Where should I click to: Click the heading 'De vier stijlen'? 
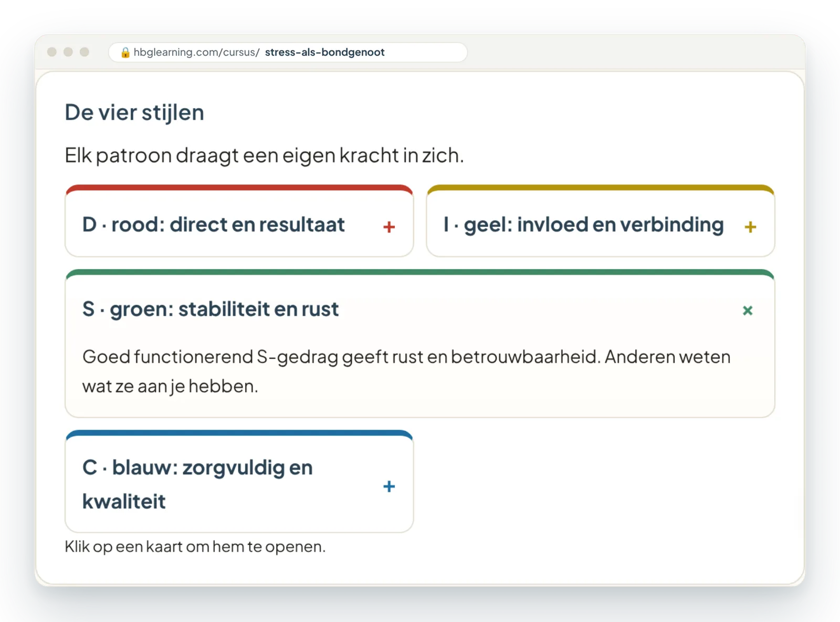click(x=134, y=113)
